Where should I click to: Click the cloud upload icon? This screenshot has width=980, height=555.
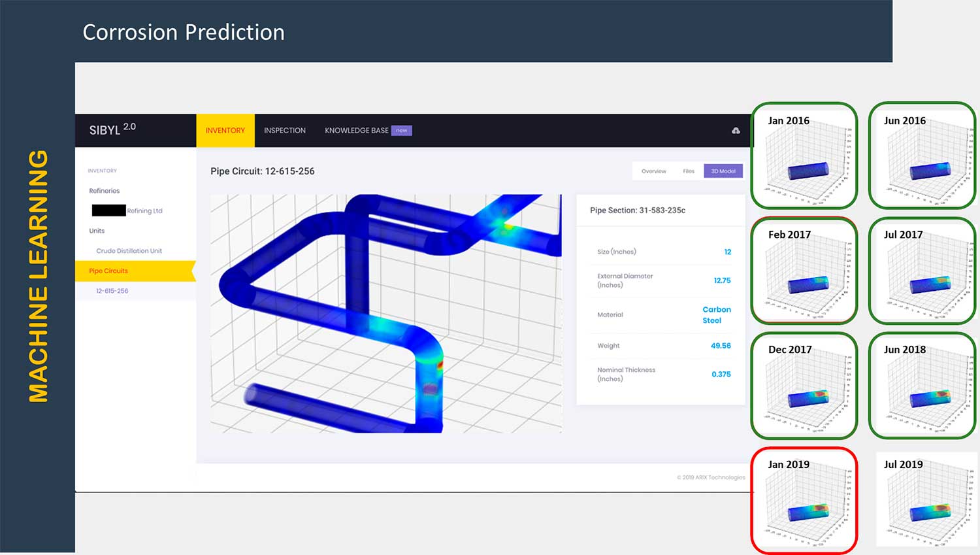736,131
